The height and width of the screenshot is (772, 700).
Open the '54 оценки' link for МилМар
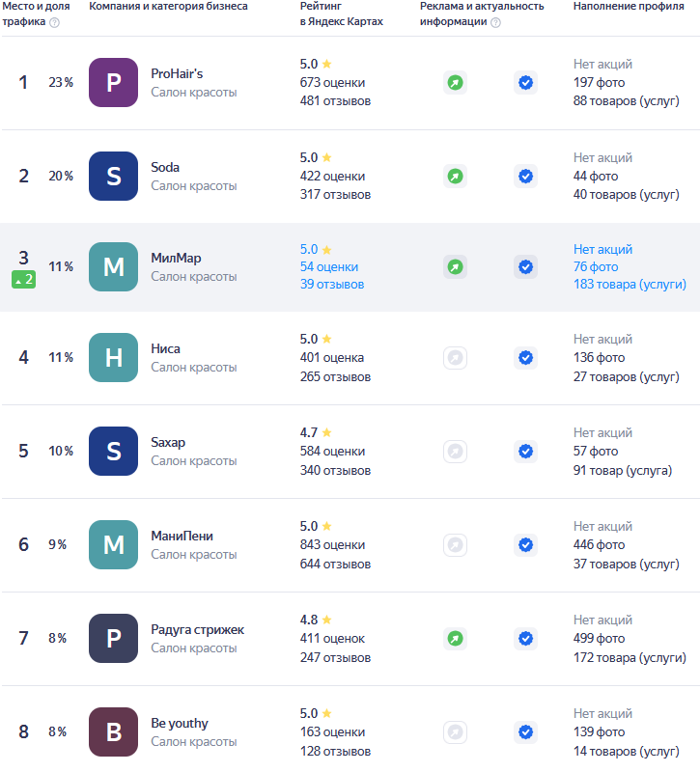click(328, 267)
